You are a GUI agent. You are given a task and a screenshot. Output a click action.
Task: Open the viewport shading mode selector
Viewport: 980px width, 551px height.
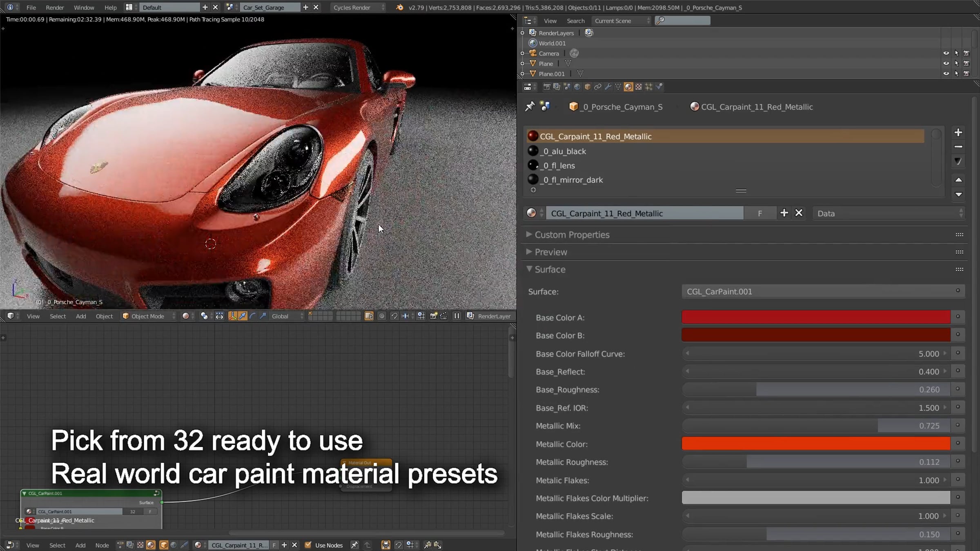[188, 316]
